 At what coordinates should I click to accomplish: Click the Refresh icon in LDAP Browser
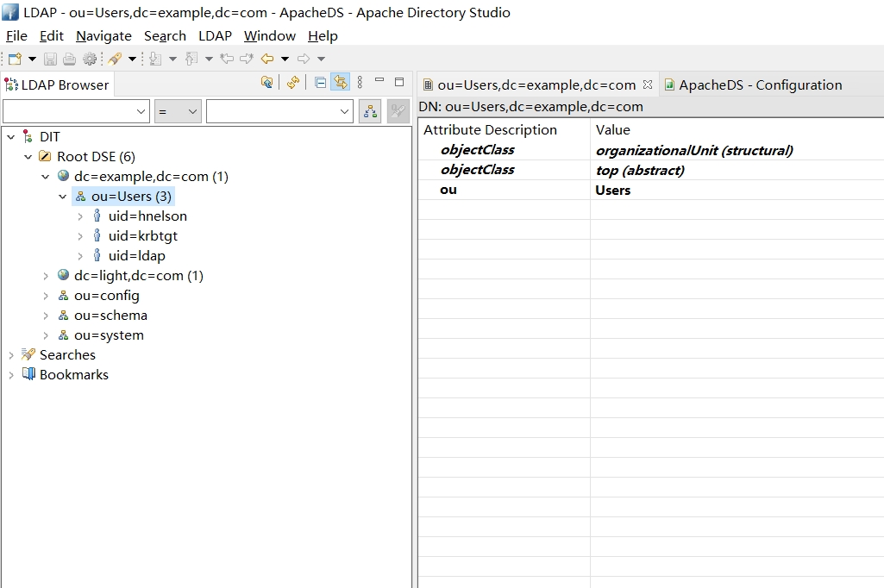tap(293, 83)
